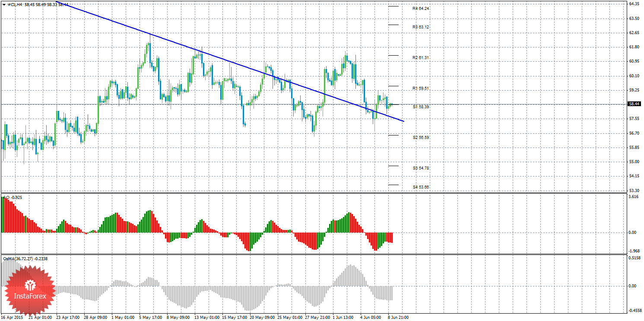Click 53.30 on the price scale

click(x=634, y=191)
